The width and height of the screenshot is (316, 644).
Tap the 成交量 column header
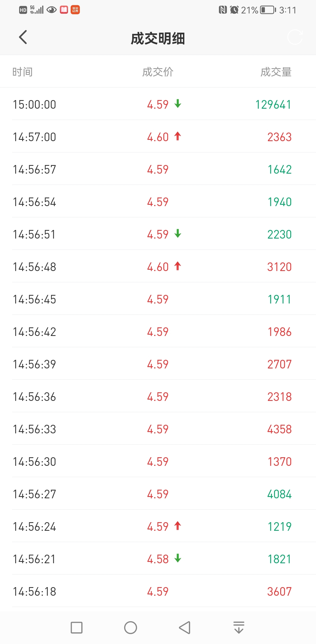click(276, 72)
